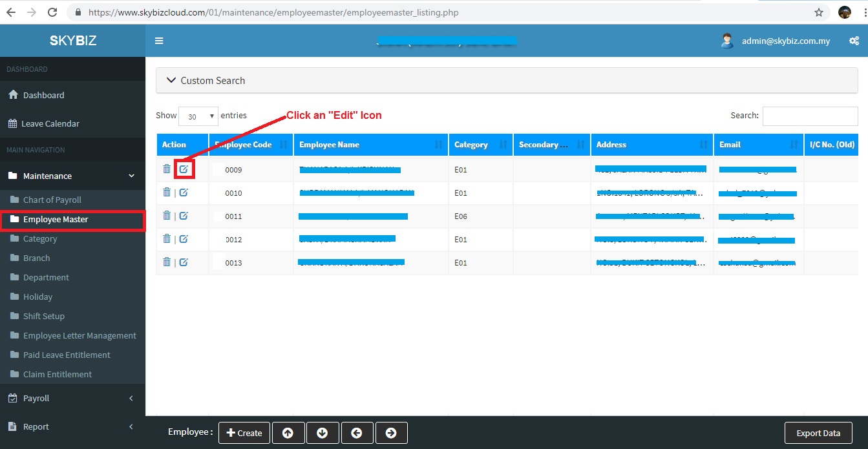Bookmark the page with the star icon

point(819,12)
